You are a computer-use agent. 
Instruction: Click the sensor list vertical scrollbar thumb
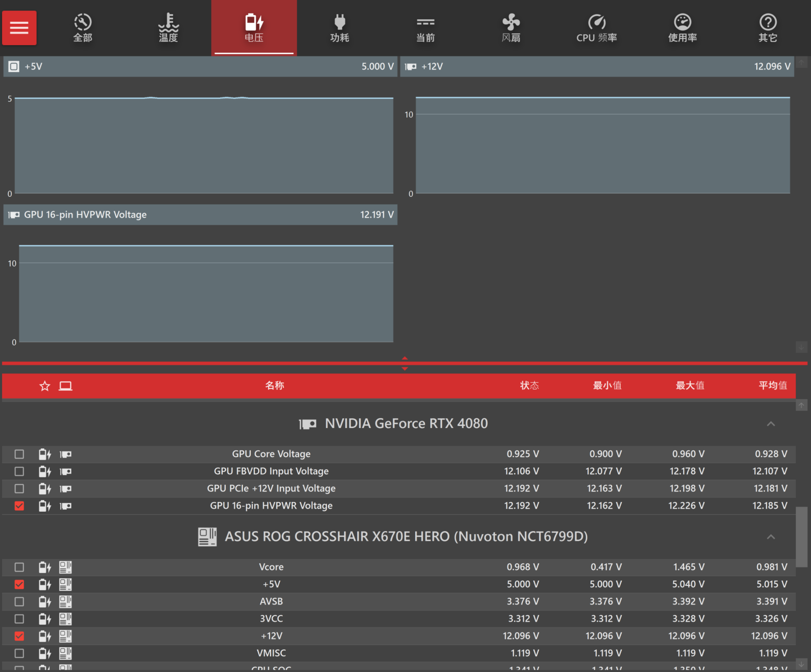801,536
